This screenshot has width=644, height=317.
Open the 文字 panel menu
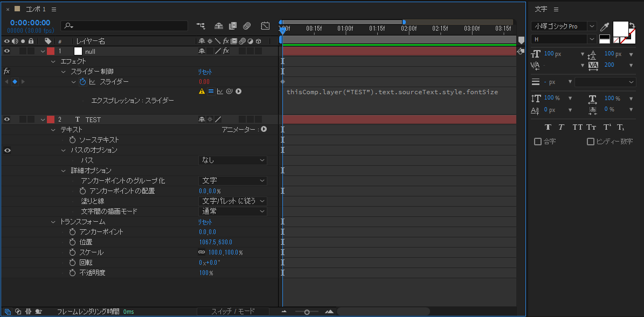pos(556,9)
